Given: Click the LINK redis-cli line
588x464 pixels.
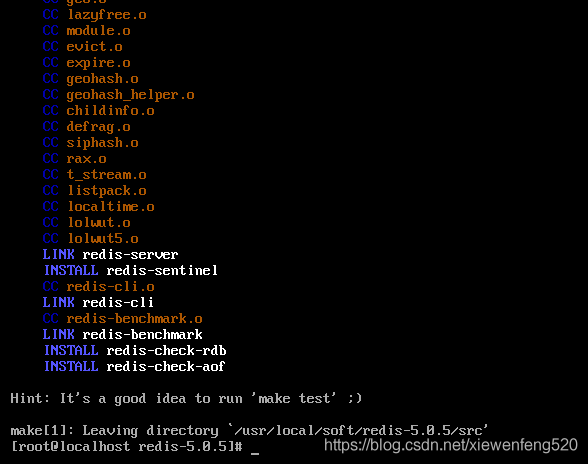Looking at the screenshot, I should (98, 302).
